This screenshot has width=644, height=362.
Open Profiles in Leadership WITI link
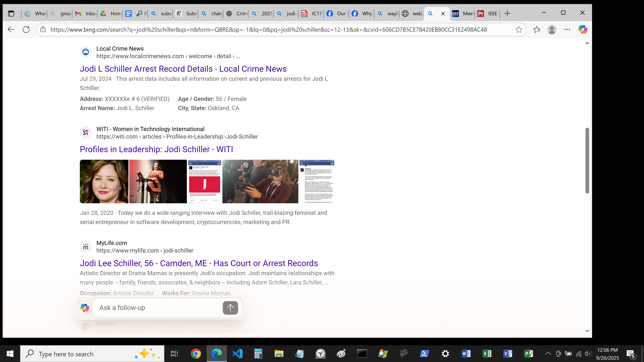click(156, 149)
